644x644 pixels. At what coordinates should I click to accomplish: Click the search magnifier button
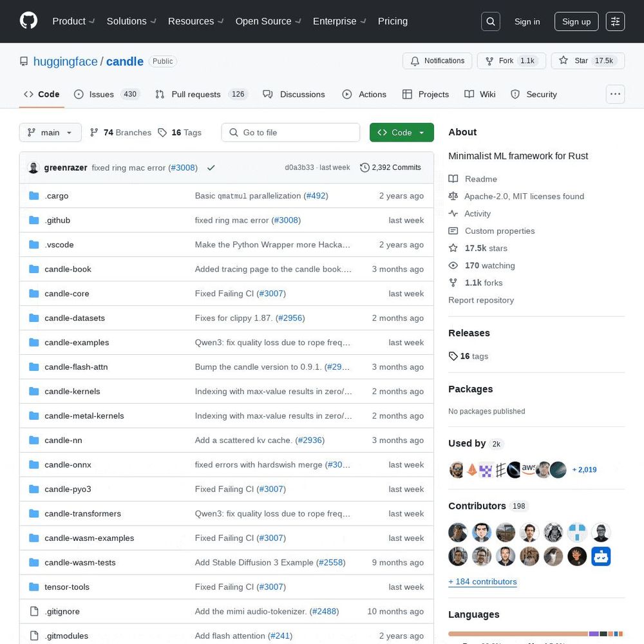pos(490,21)
